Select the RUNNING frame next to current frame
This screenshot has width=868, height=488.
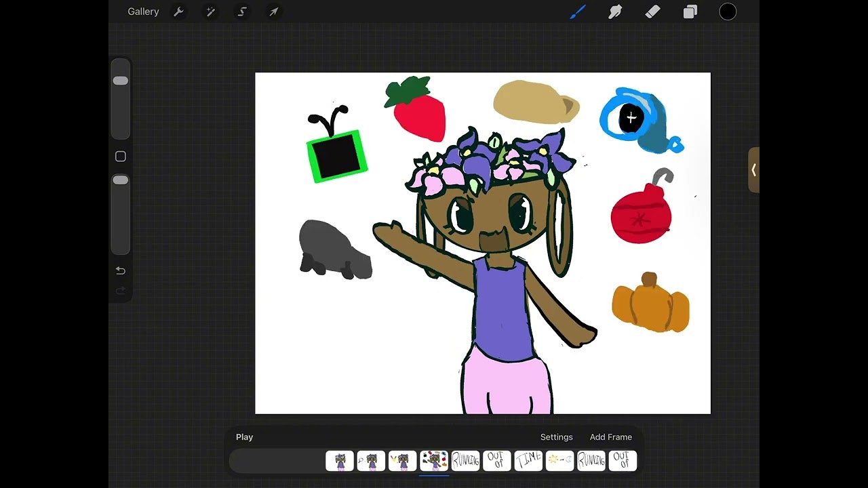click(465, 461)
